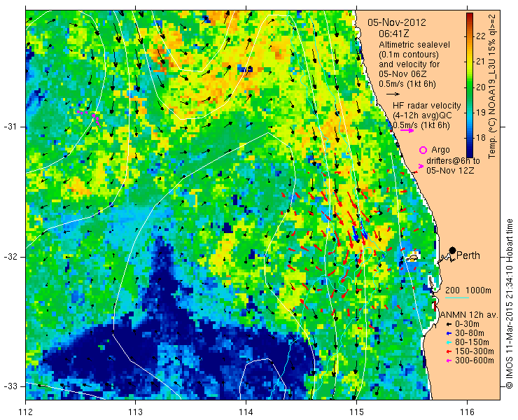Click the magenta drifters arrowhead symbol

click(x=421, y=166)
